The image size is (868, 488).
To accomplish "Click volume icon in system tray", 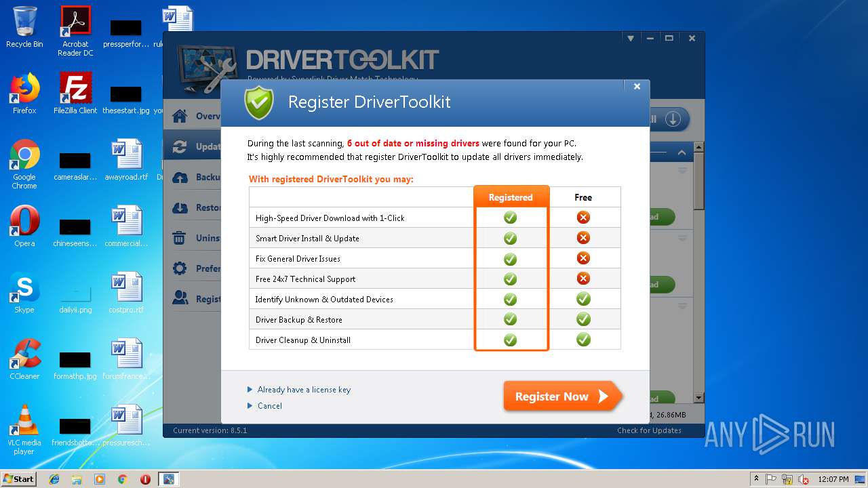I will click(x=804, y=479).
